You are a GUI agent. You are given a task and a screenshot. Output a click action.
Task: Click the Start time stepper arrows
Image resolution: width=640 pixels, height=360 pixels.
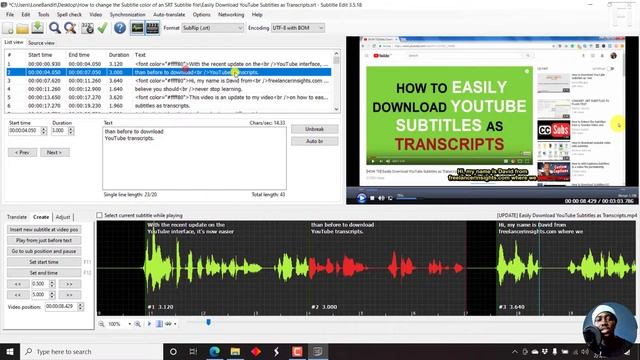pyautogui.click(x=44, y=131)
